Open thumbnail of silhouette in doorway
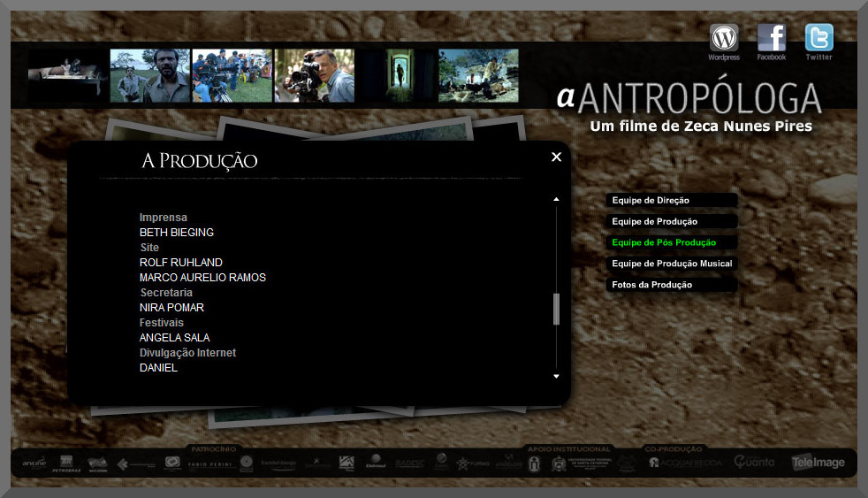The height and width of the screenshot is (498, 868). click(396, 76)
